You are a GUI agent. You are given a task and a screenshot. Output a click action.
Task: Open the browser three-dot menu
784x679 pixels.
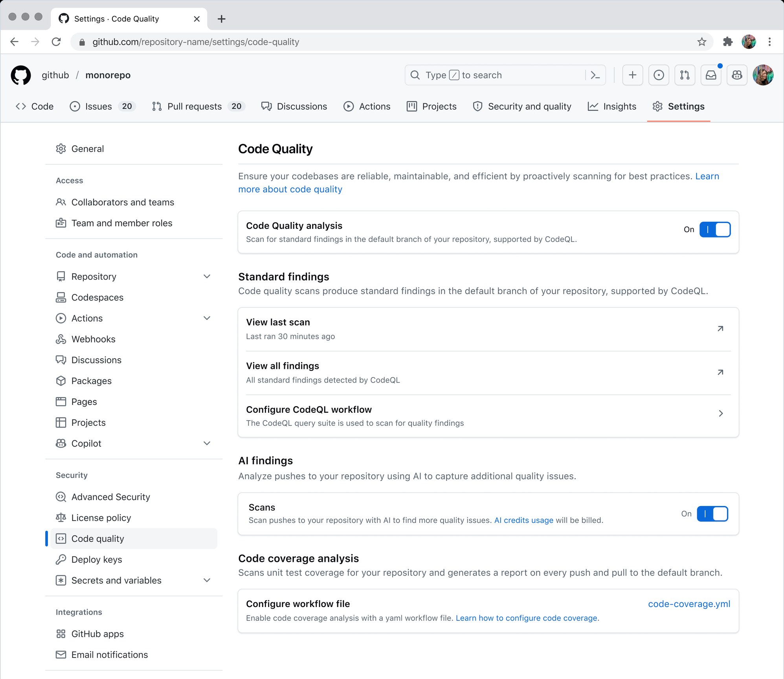pyautogui.click(x=769, y=42)
